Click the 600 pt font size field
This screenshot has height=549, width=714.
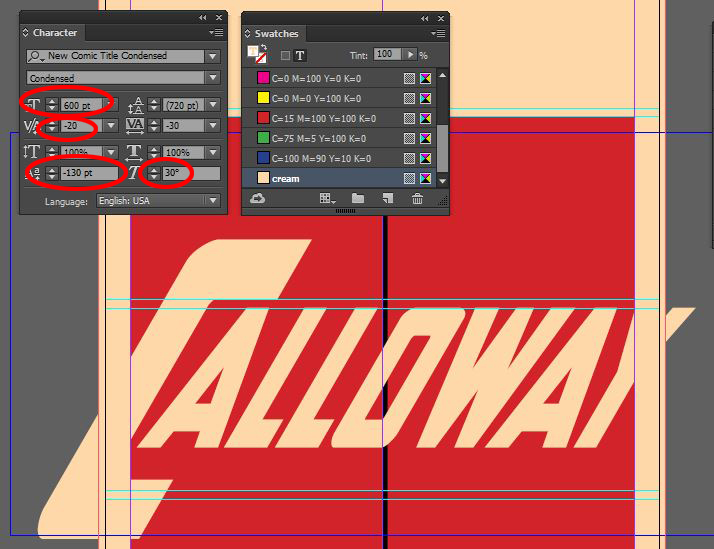point(80,104)
